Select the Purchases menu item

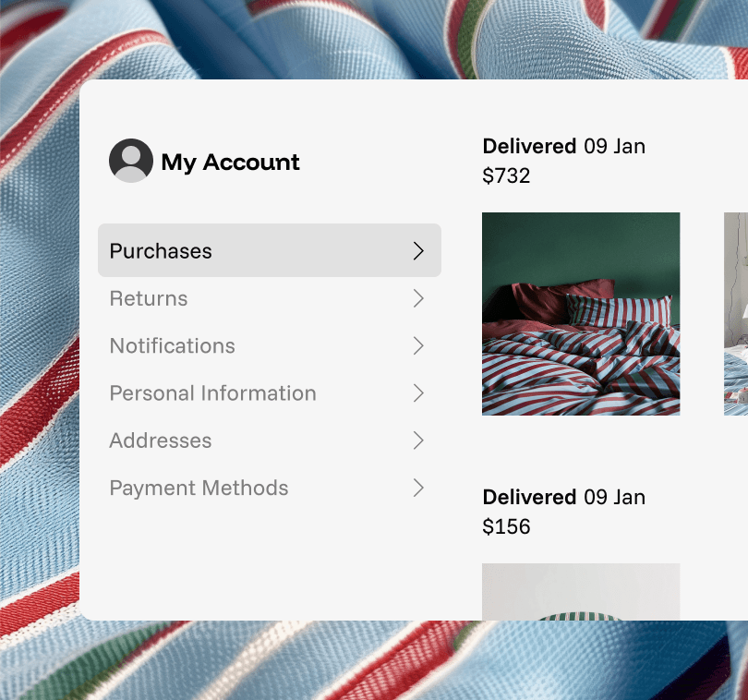[161, 251]
